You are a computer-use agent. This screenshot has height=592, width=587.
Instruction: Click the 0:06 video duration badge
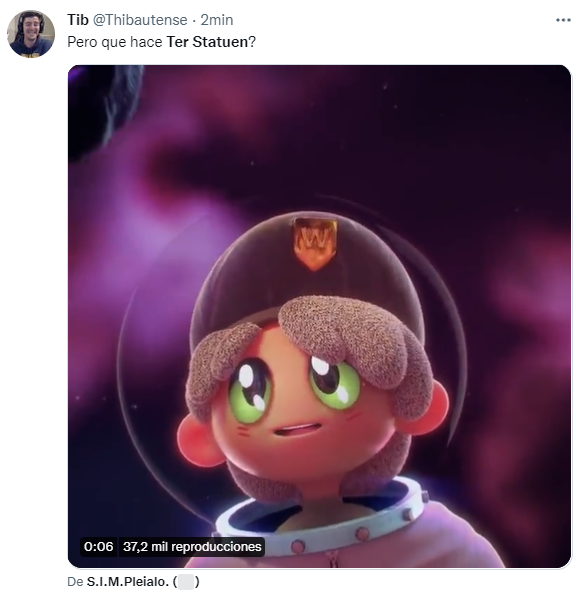[99, 547]
